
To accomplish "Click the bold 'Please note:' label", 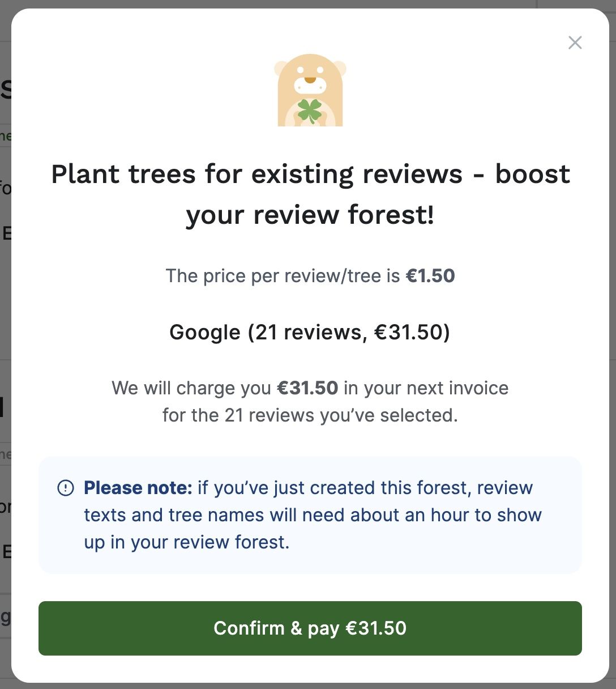I will point(138,488).
